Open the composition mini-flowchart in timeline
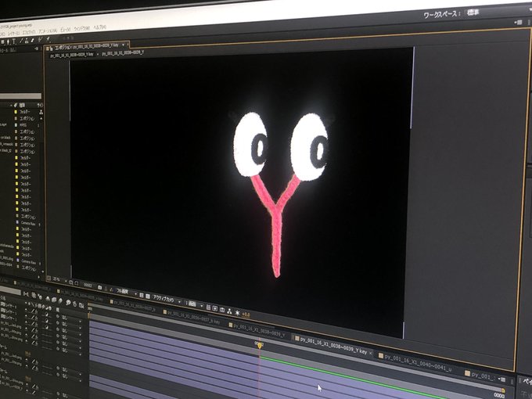Viewport: 532px width, 399px height. point(26,294)
